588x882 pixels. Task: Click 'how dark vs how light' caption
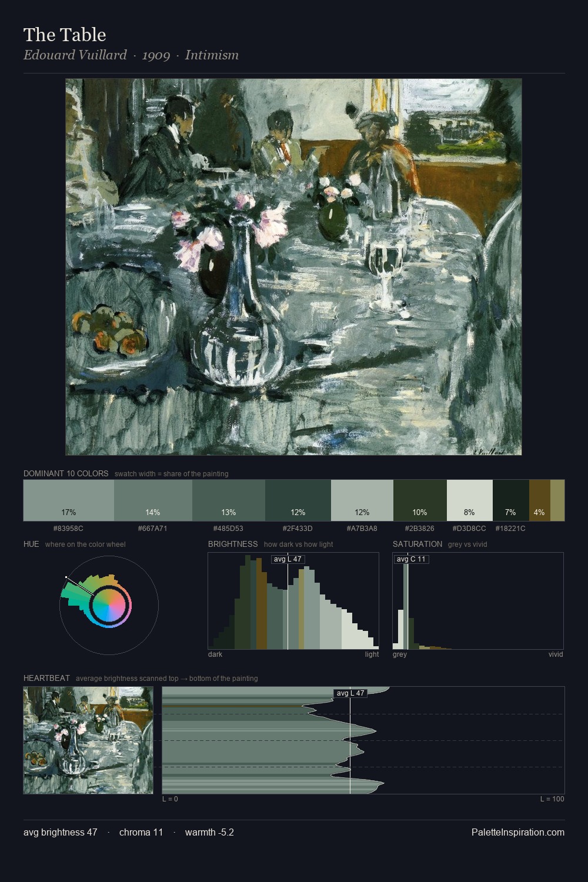(x=299, y=544)
